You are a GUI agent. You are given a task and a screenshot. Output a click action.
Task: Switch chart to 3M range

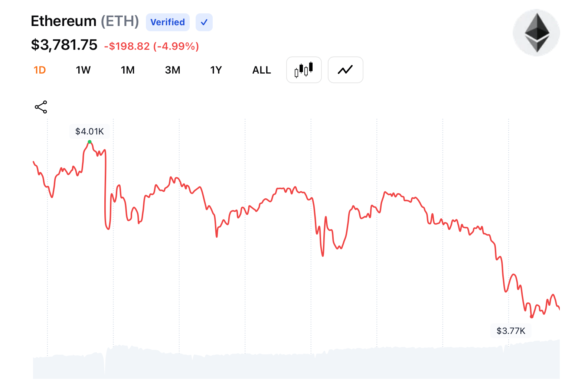[173, 70]
